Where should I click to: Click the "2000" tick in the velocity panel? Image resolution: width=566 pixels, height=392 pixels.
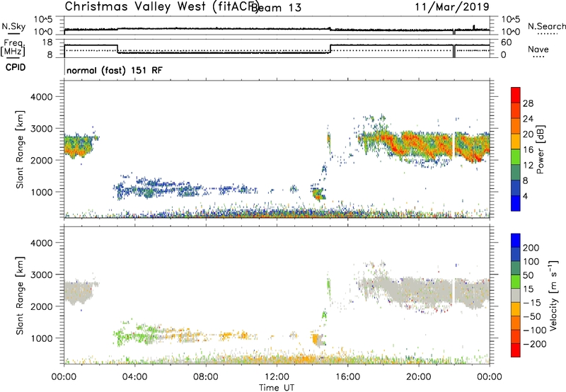(41, 306)
